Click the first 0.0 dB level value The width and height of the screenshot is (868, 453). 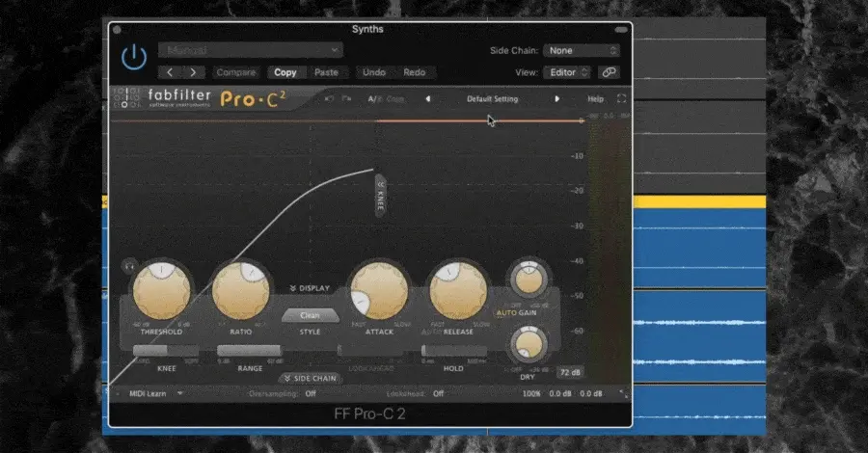[559, 394]
